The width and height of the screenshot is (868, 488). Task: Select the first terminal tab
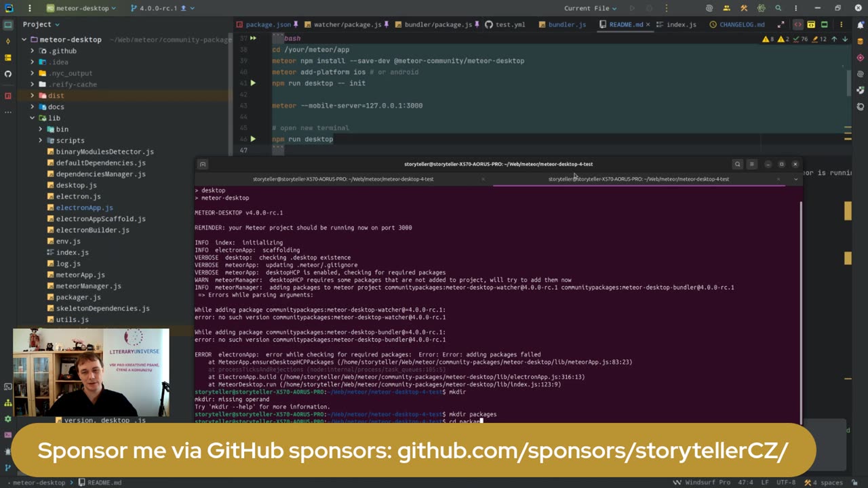pyautogui.click(x=343, y=179)
